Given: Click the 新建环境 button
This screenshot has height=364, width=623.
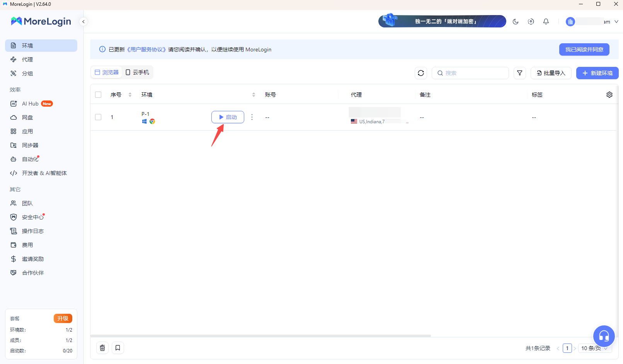Looking at the screenshot, I should click(597, 73).
